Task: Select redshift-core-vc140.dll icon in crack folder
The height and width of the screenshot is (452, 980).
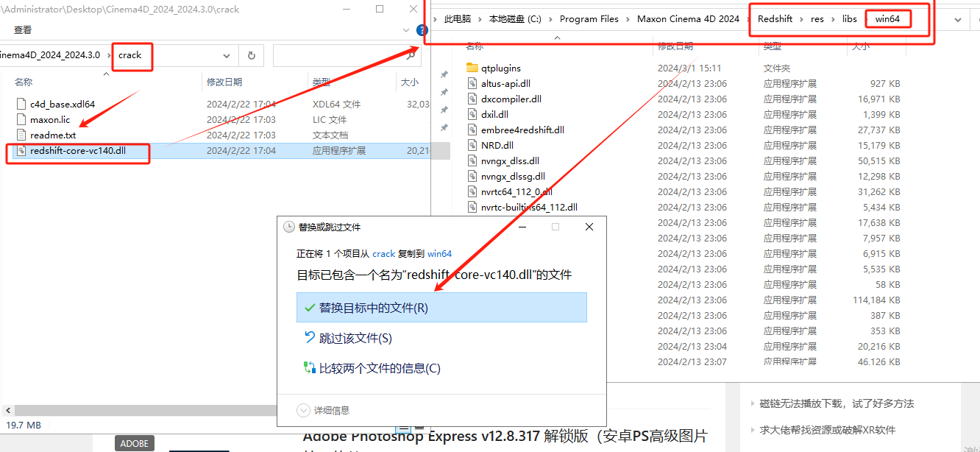Action: click(x=21, y=151)
